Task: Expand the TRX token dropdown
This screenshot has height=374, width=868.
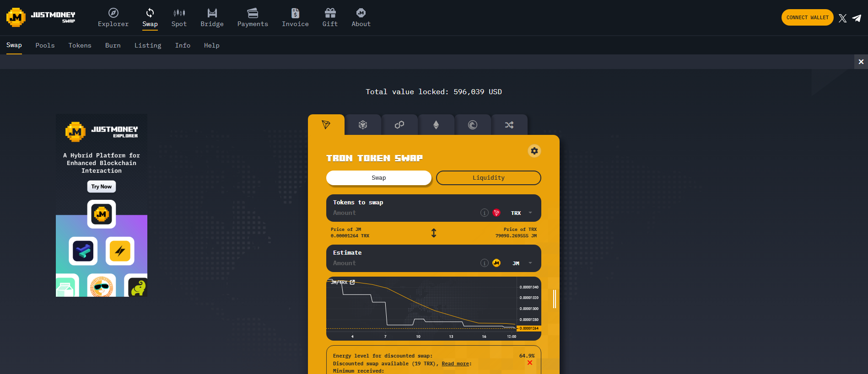Action: [530, 213]
